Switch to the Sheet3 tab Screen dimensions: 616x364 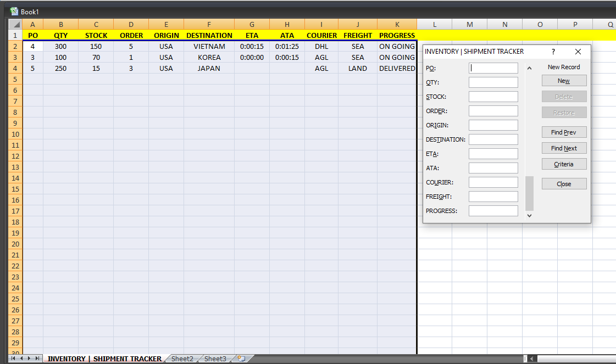coord(214,359)
